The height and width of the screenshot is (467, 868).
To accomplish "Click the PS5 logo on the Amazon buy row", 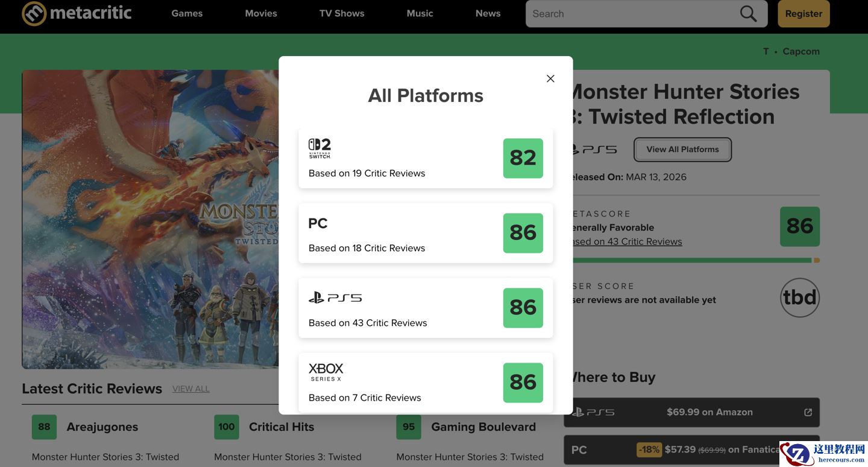I will [593, 412].
